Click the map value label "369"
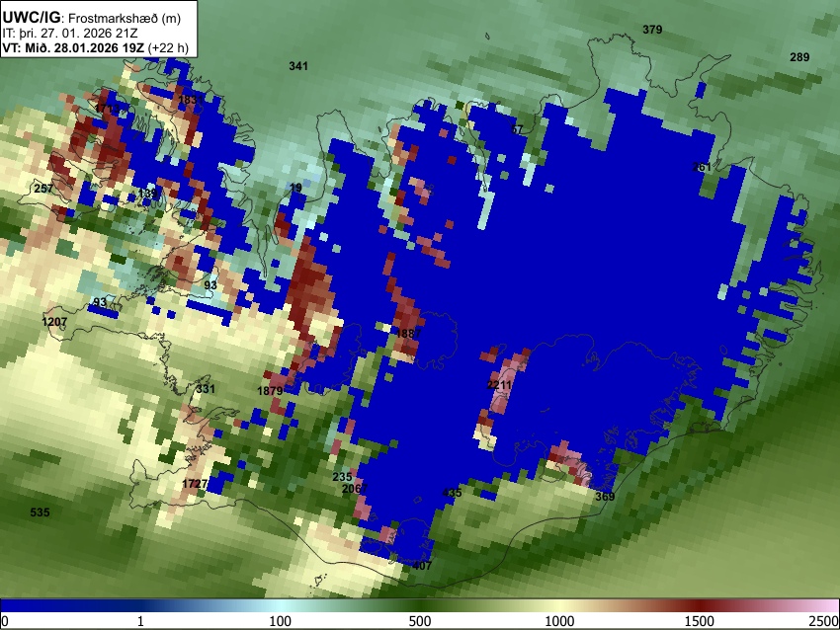 pyautogui.click(x=605, y=496)
